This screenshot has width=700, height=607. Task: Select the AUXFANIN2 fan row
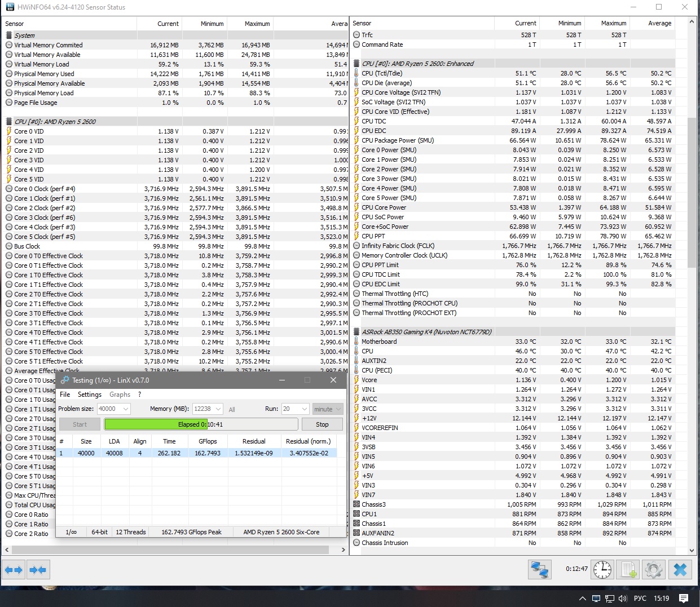click(x=513, y=533)
